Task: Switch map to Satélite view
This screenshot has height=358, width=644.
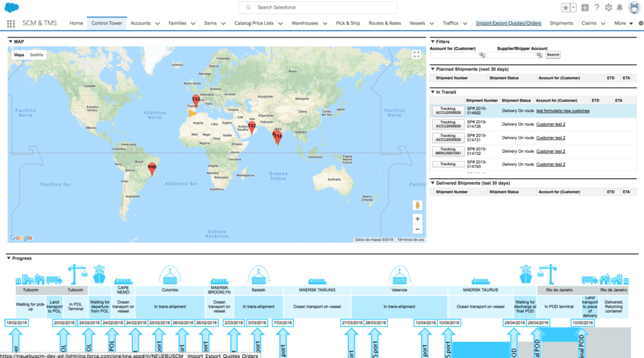Action: (36, 54)
